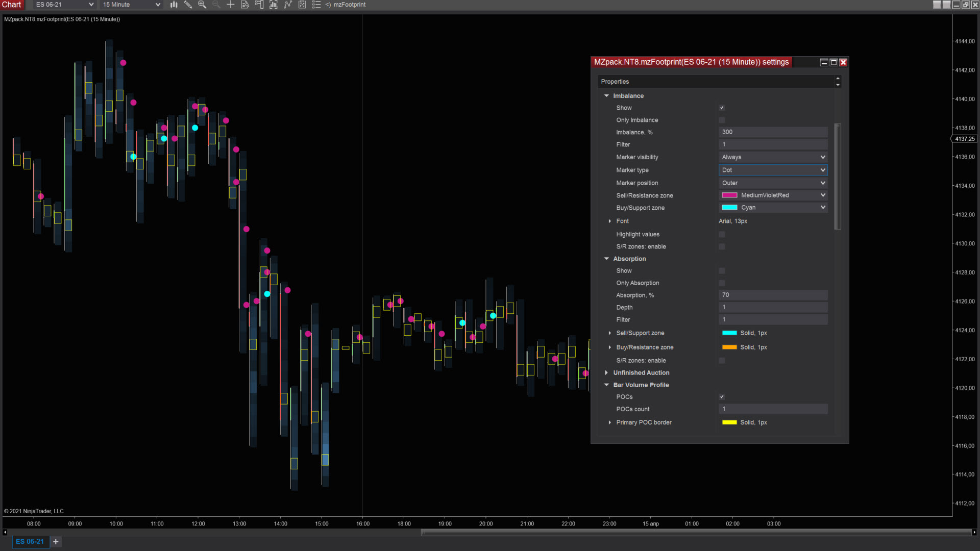980x551 pixels.
Task: Toggle the POCs checkbox
Action: point(722,396)
